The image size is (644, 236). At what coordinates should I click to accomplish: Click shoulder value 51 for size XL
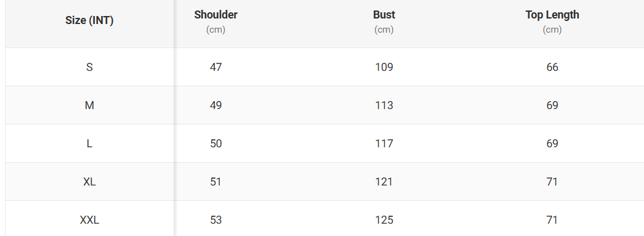coord(215,182)
